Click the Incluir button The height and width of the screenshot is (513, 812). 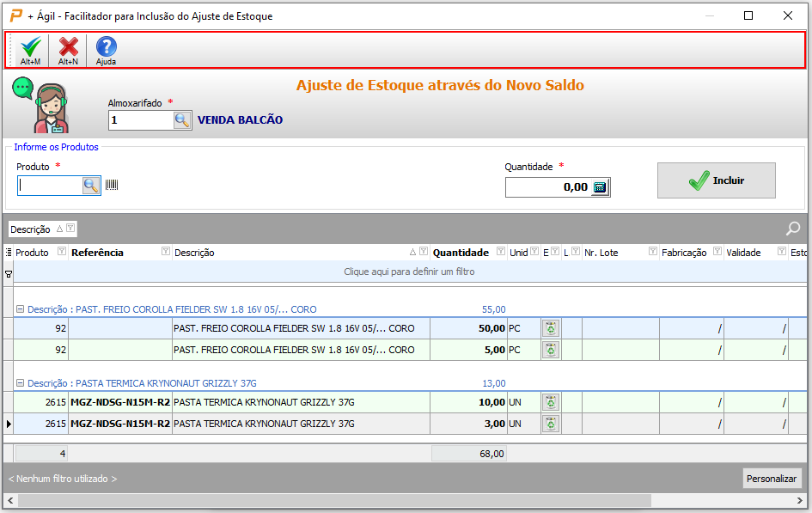(717, 180)
